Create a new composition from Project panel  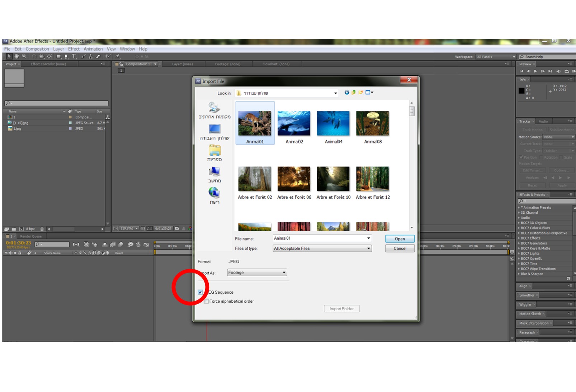21,229
